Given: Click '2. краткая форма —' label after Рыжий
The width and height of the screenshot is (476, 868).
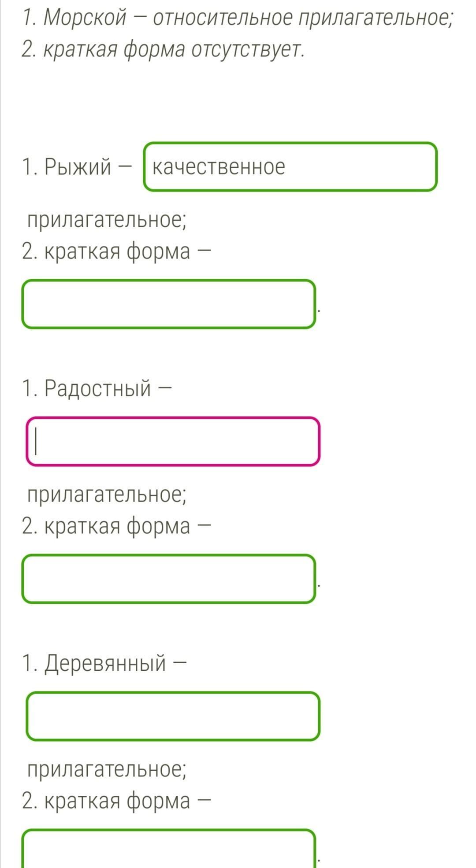Looking at the screenshot, I should click(116, 252).
